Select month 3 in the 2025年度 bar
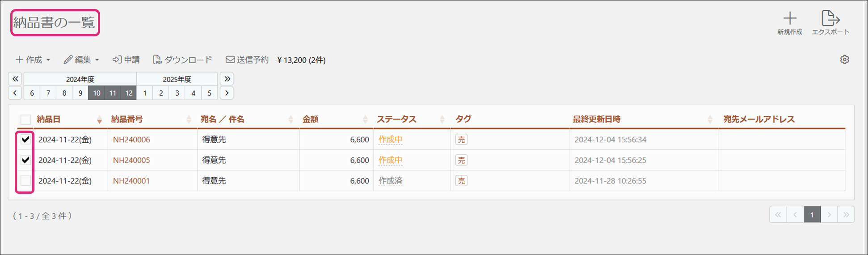Viewport: 868px width, 255px height. [x=177, y=93]
